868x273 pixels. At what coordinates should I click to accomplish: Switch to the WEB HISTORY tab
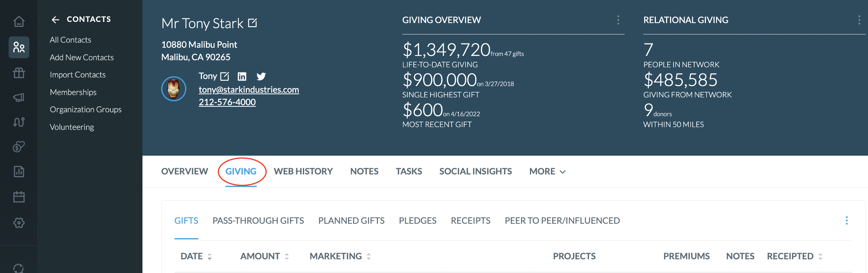point(303,171)
